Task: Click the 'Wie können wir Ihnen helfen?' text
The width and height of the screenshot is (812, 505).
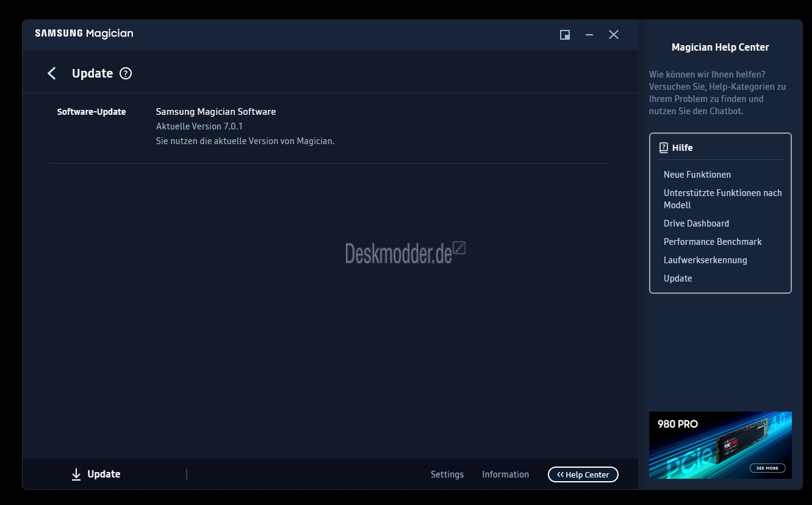Action: [x=707, y=74]
